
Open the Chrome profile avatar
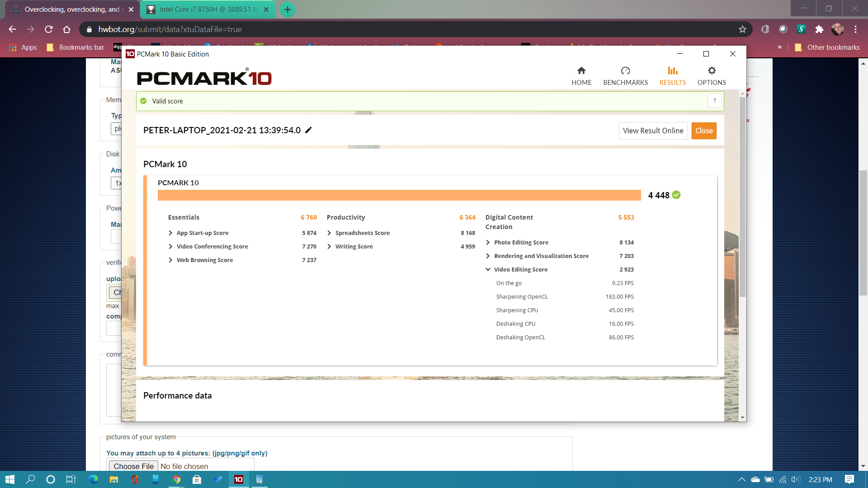pyautogui.click(x=837, y=29)
